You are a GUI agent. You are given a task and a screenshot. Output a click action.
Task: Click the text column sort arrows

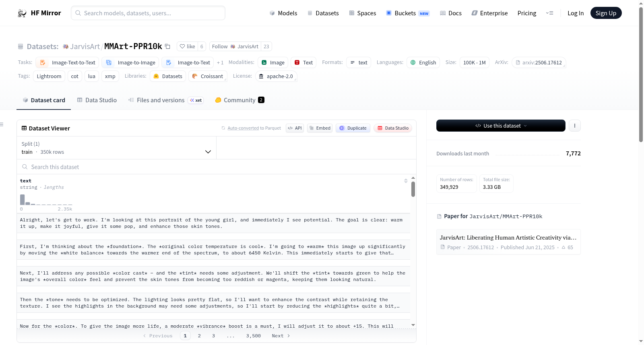pyautogui.click(x=406, y=181)
